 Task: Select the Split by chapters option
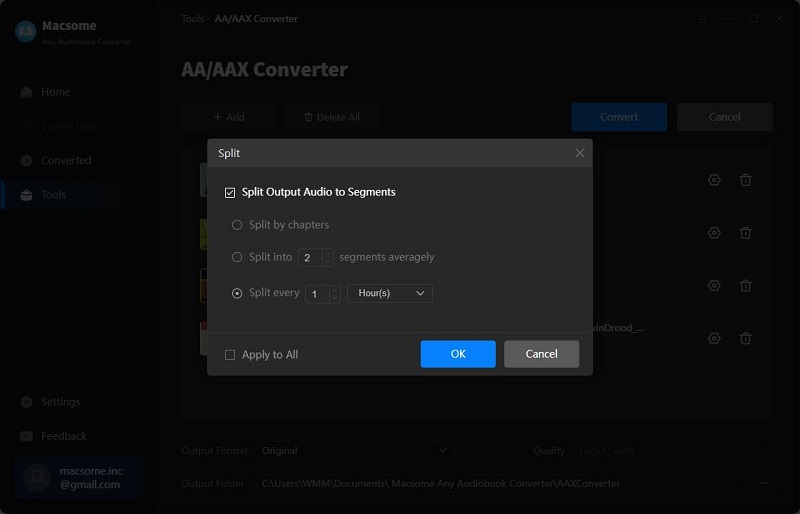(x=237, y=225)
